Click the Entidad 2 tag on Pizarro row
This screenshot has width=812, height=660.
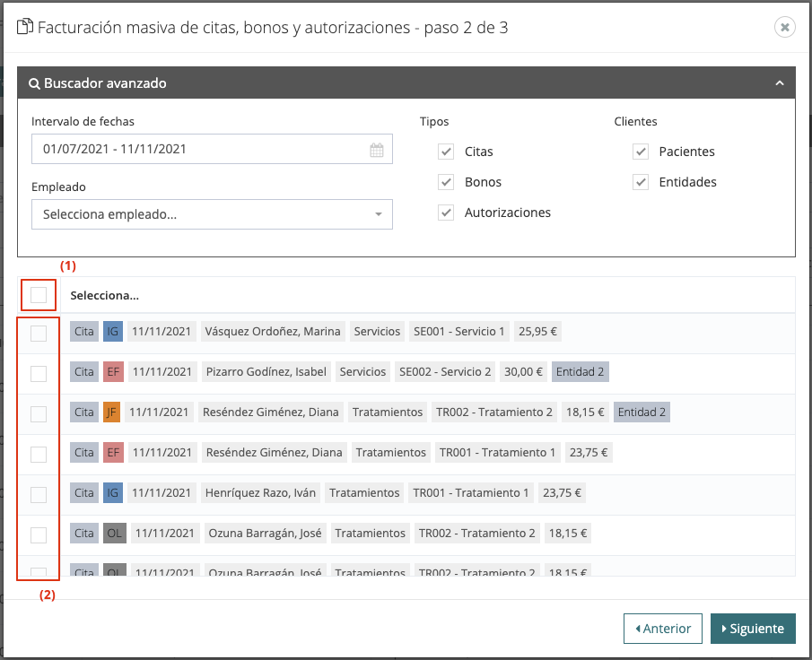coord(581,371)
